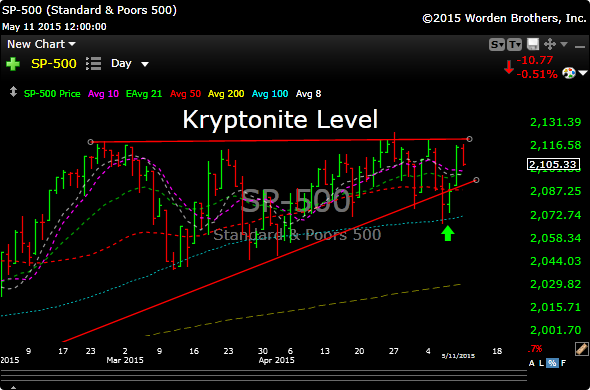
Task: Switch scale to L (logarithmic) mode
Action: pyautogui.click(x=542, y=363)
